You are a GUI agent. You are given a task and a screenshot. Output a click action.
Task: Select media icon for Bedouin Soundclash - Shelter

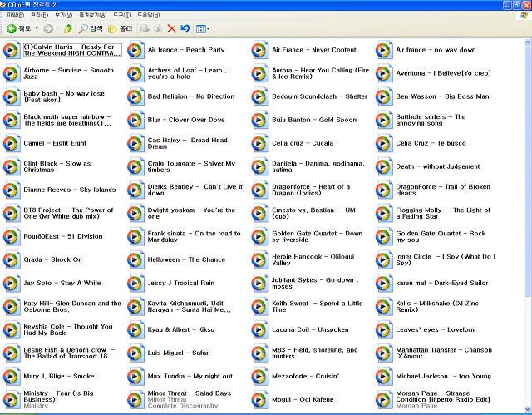tap(259, 96)
